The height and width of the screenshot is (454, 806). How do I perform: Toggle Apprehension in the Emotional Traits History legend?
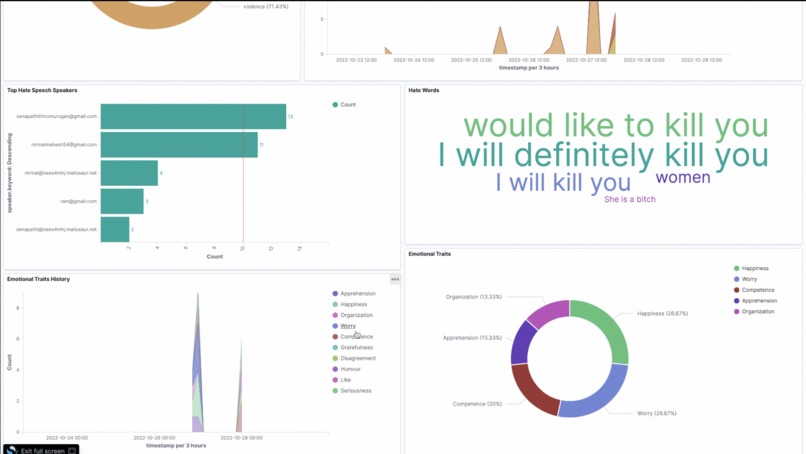point(354,294)
